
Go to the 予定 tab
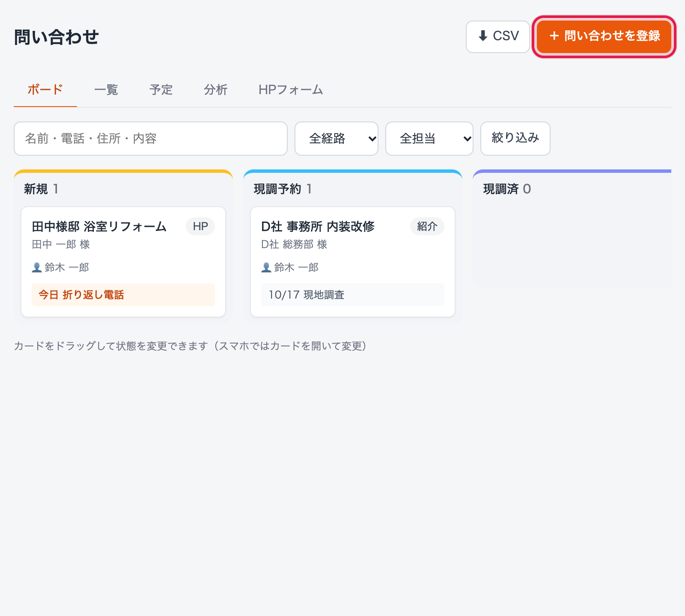(x=161, y=90)
